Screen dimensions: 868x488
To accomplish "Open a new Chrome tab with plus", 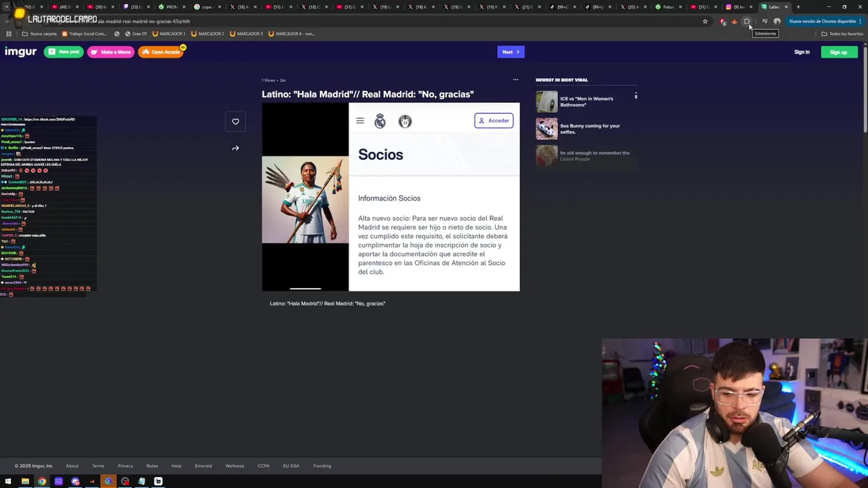I will 798,7.
